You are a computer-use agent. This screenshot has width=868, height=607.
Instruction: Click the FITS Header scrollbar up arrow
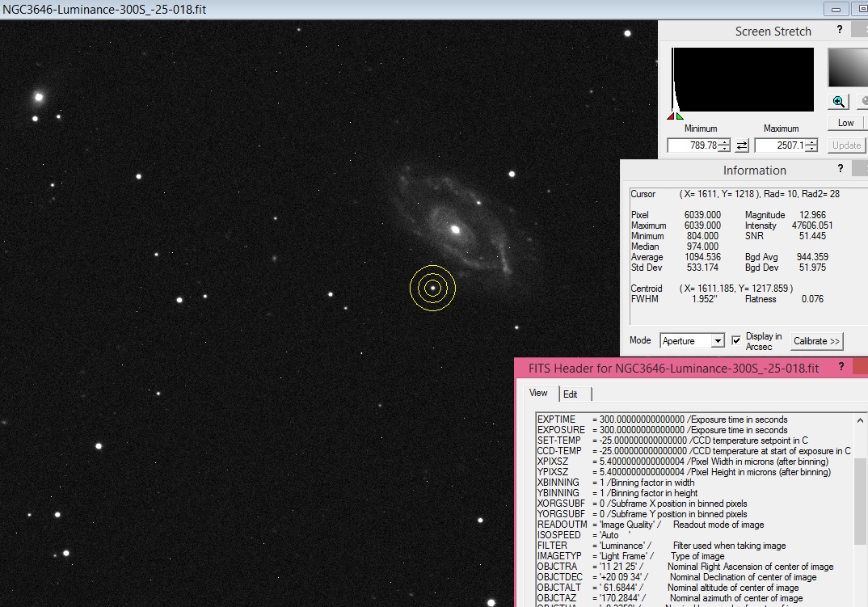coord(860,419)
